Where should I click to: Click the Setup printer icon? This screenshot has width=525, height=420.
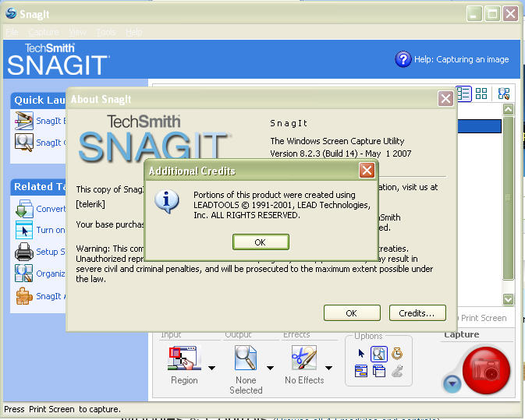click(x=23, y=252)
